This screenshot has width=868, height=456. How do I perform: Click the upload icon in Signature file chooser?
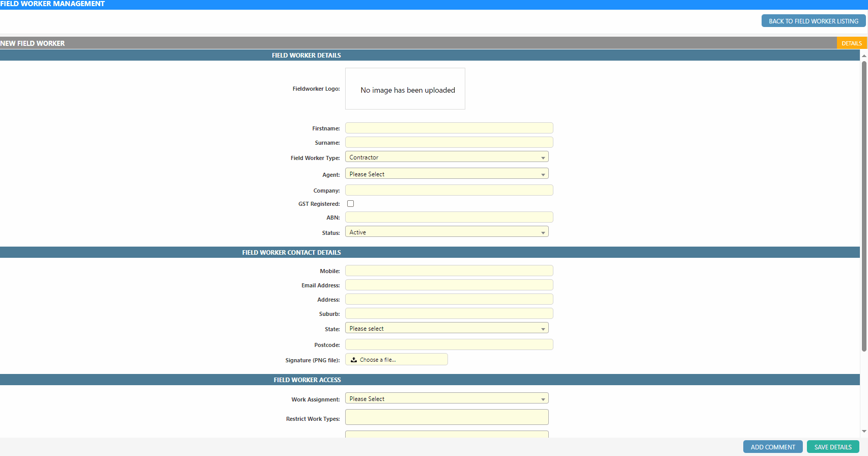point(354,360)
